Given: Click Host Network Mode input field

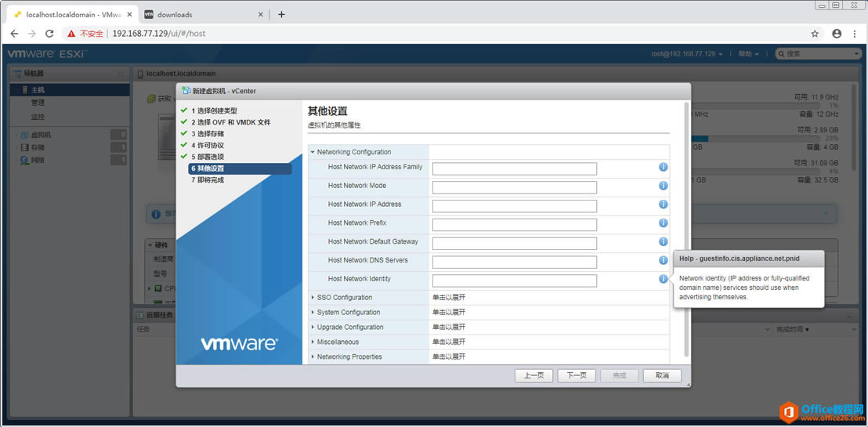Looking at the screenshot, I should click(x=514, y=188).
